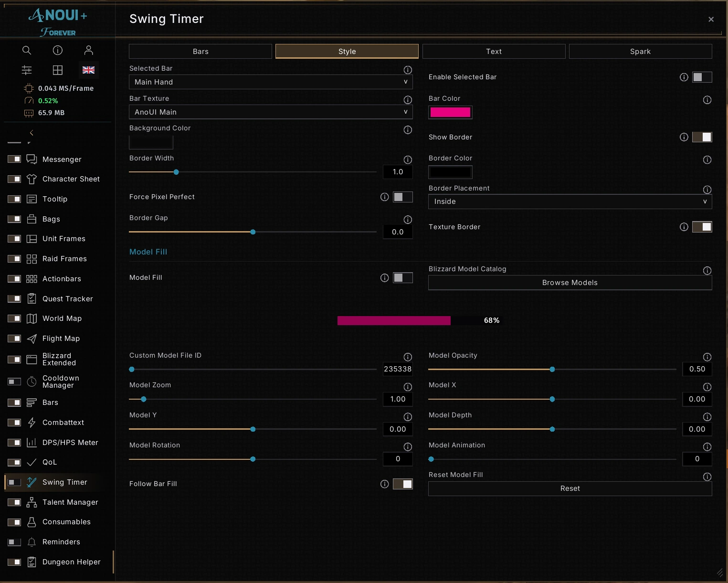Image resolution: width=728 pixels, height=583 pixels.
Task: Switch to the Bars tab
Action: (200, 52)
